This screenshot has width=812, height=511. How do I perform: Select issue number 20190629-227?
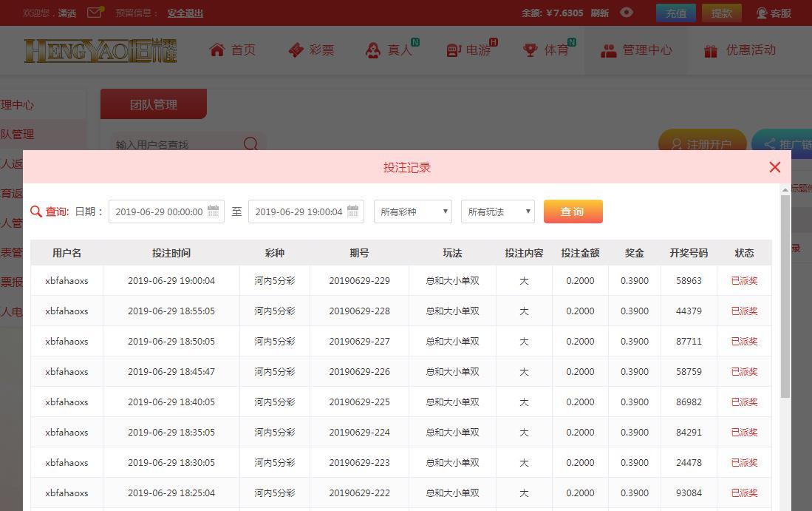359,342
